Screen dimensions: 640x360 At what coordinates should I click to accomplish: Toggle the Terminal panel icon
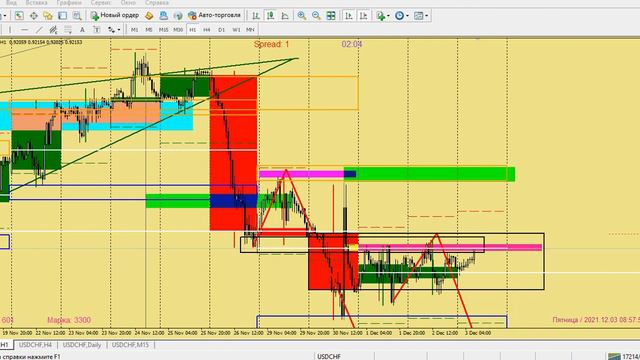click(x=62, y=16)
